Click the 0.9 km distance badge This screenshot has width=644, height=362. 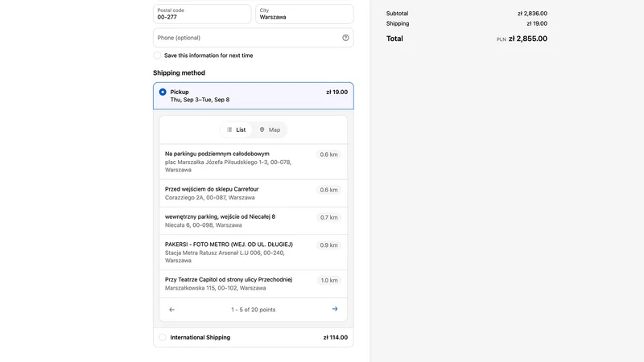point(329,245)
